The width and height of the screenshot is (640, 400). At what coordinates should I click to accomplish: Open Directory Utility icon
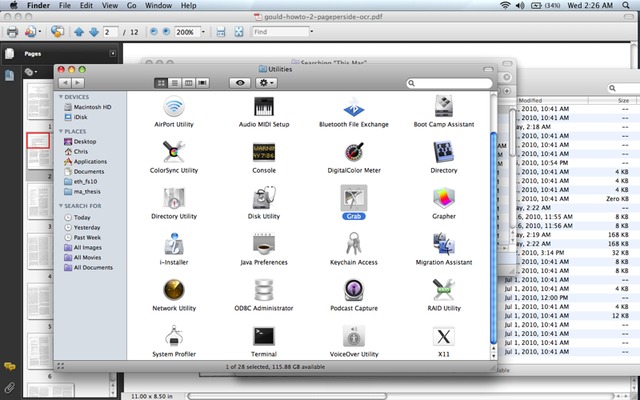174,198
